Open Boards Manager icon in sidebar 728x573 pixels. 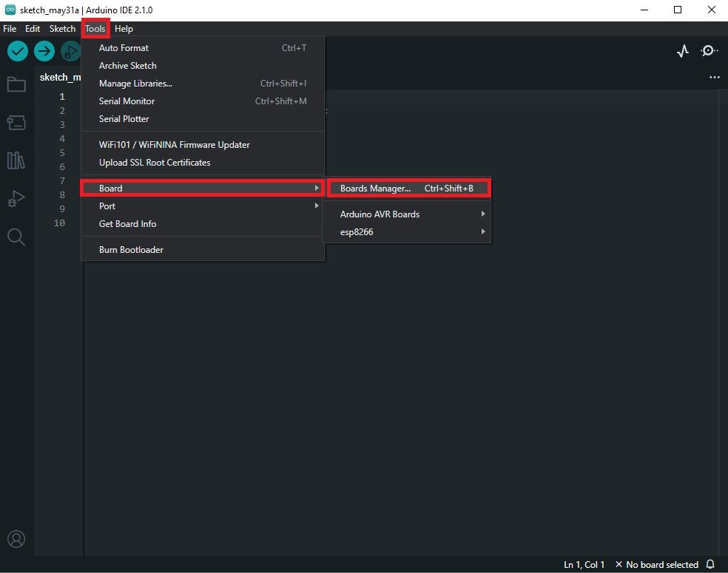[x=16, y=122]
